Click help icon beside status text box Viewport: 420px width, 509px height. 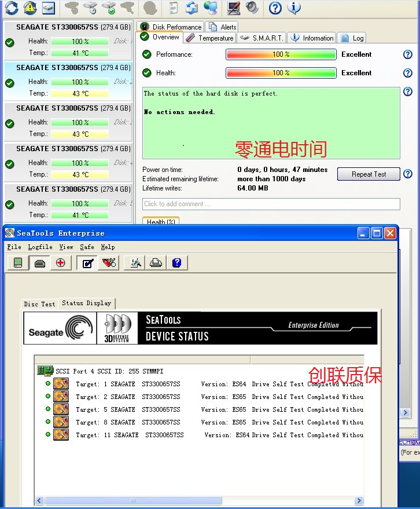[408, 92]
